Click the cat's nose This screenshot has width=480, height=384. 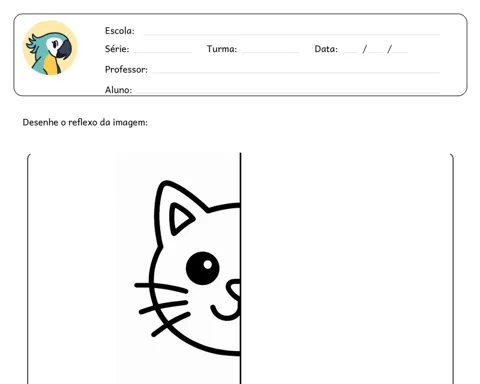click(x=234, y=289)
